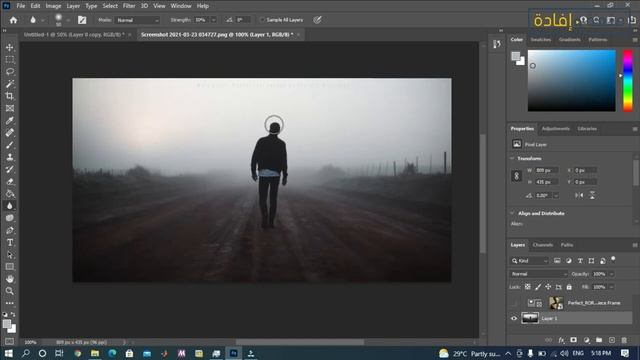Screen dimensions: 640x360
Task: Select the Sponge tool
Action: click(x=10, y=218)
